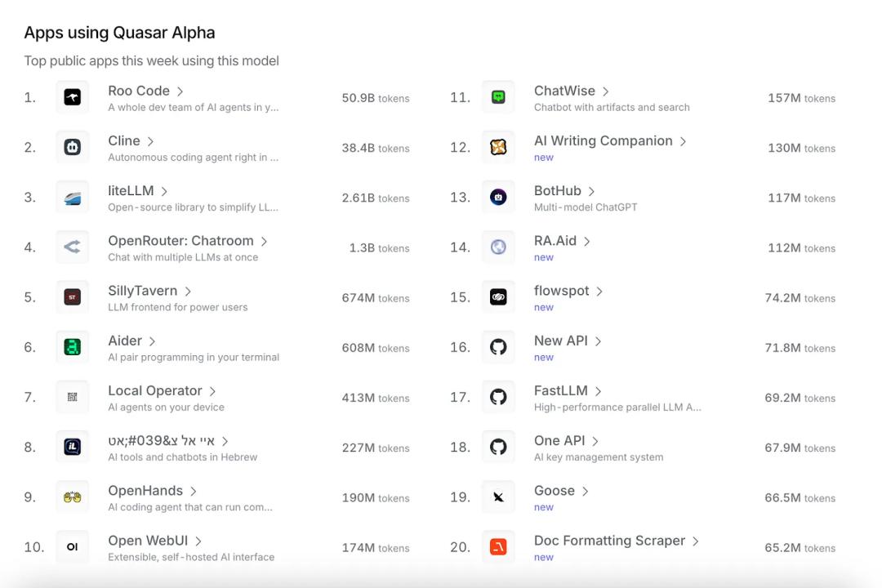Image resolution: width=882 pixels, height=588 pixels.
Task: Click the liteLLM train icon
Action: click(x=73, y=198)
